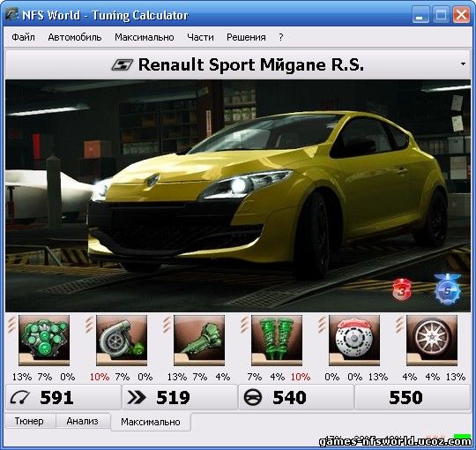Click the blue number 5 medal badge

point(448,289)
